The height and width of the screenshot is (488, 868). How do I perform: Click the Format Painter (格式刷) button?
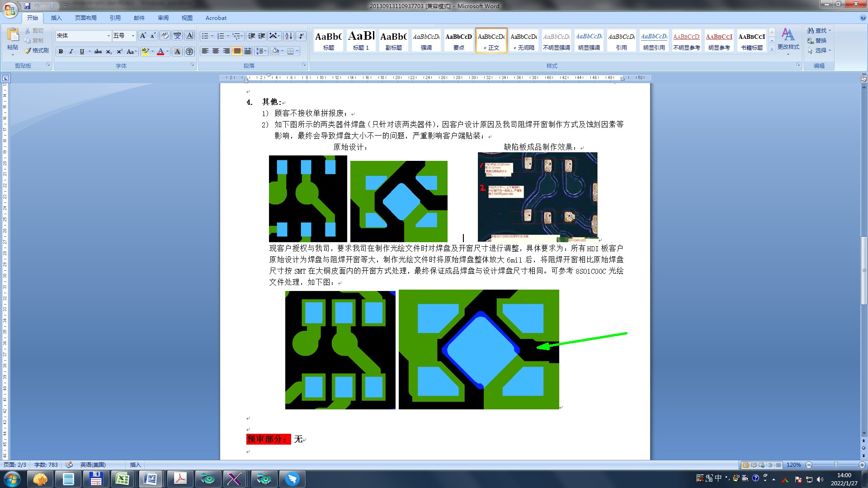37,51
